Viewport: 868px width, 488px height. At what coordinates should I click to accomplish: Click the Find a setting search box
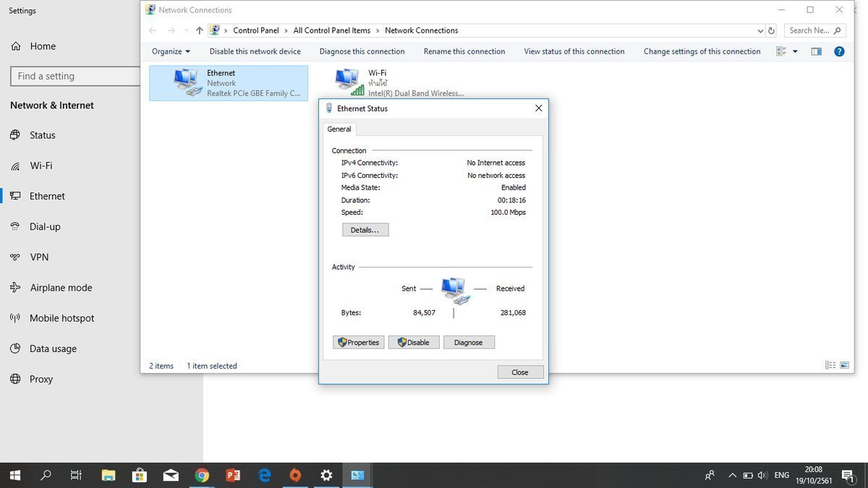pos(75,76)
